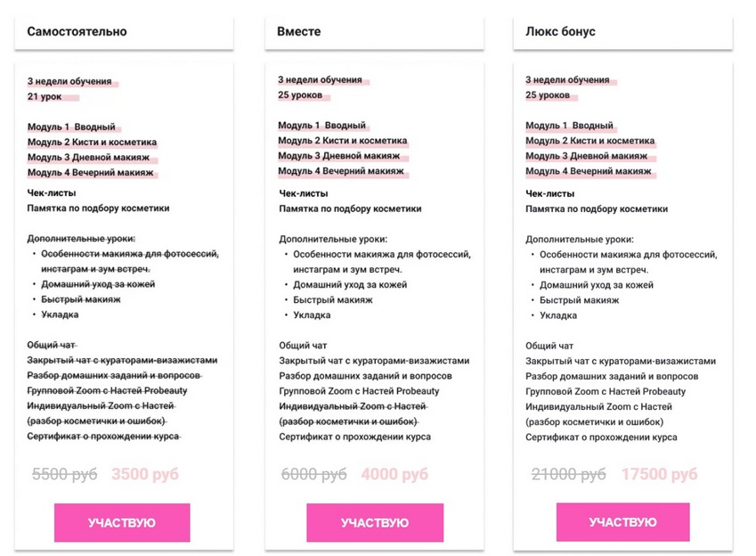Image resolution: width=756 pixels, height=556 pixels.
Task: Select the Самостоятельно plan heading
Action: point(77,31)
